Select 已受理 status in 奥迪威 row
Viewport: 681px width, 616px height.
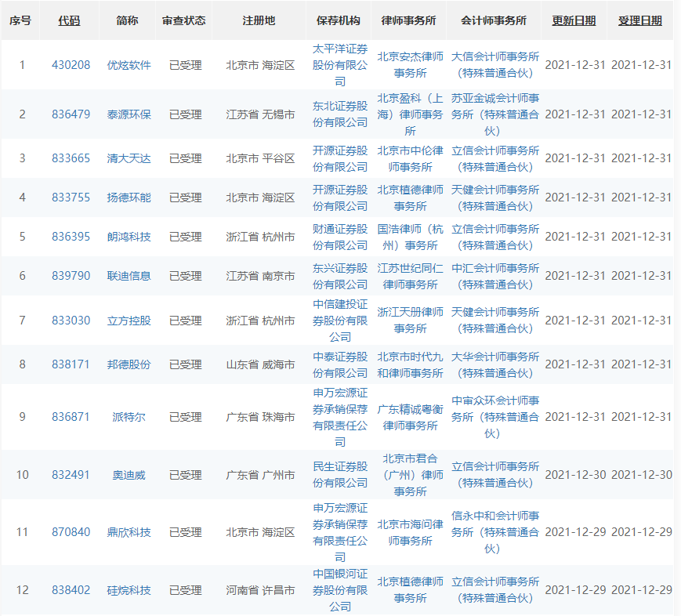click(186, 475)
